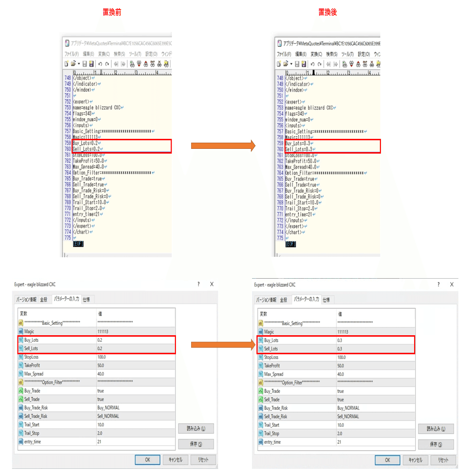Click Search binoculars icon in 置換後 editor

(345, 64)
